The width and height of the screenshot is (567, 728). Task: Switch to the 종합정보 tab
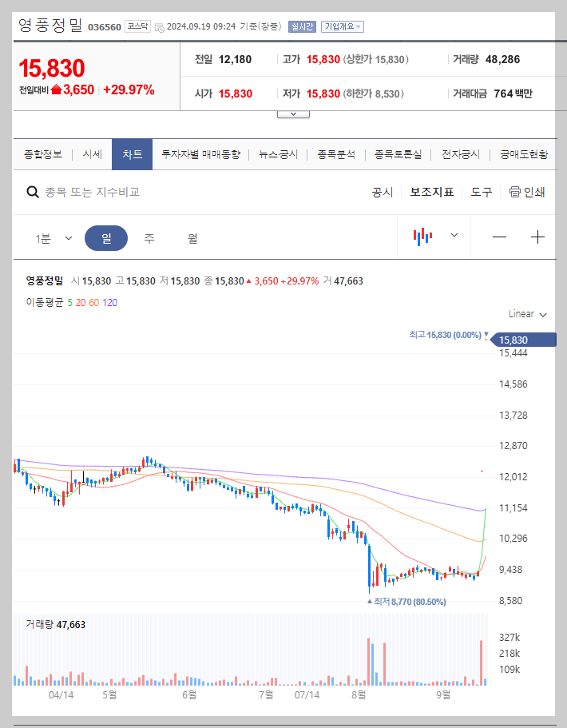(x=43, y=154)
